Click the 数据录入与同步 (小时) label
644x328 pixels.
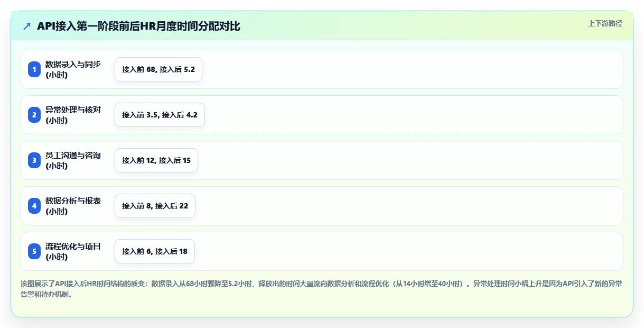[73, 69]
